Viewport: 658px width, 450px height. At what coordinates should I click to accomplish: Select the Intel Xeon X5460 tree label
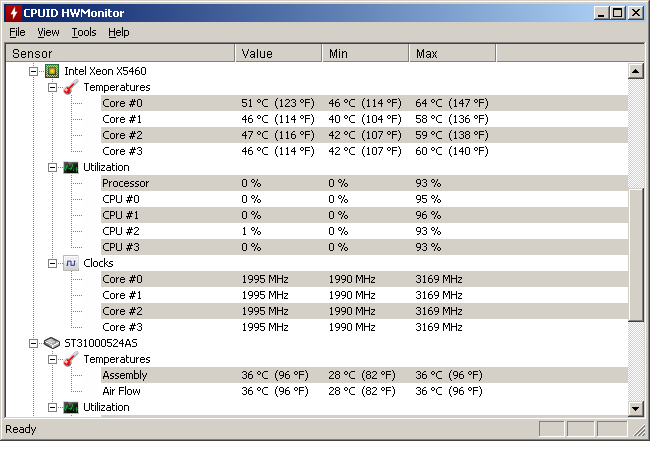coord(105,71)
